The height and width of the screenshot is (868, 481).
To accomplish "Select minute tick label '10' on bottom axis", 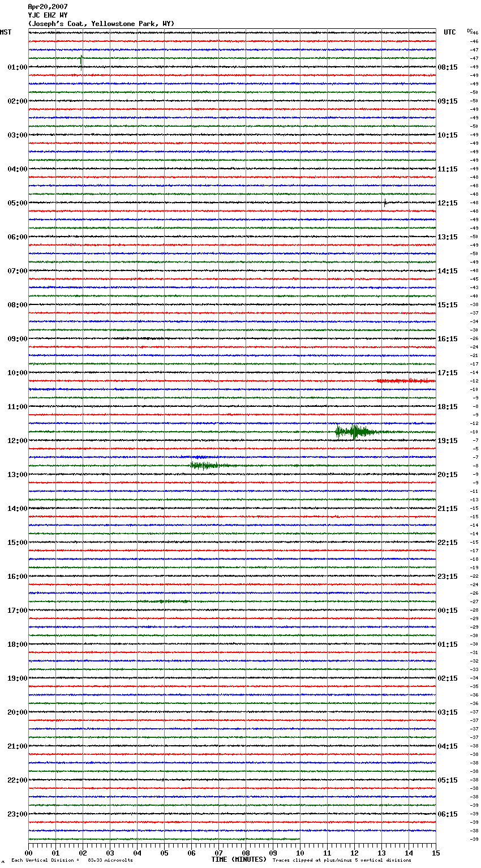I will point(300,853).
